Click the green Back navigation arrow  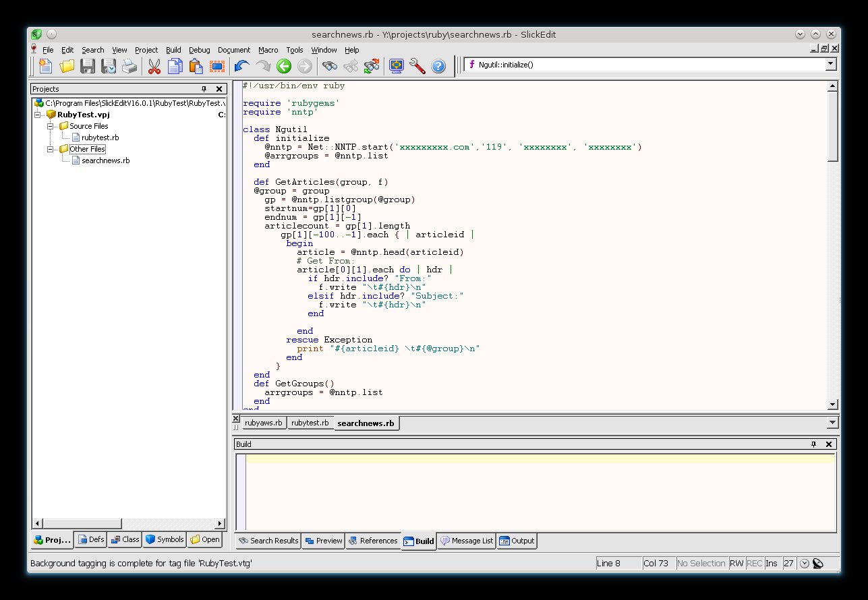283,65
